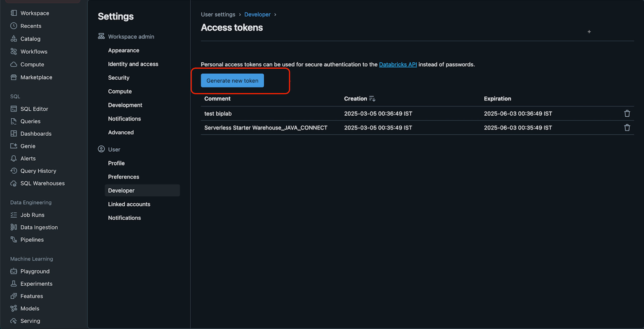This screenshot has height=329, width=644.
Task: Generate a new access token
Action: 232,81
